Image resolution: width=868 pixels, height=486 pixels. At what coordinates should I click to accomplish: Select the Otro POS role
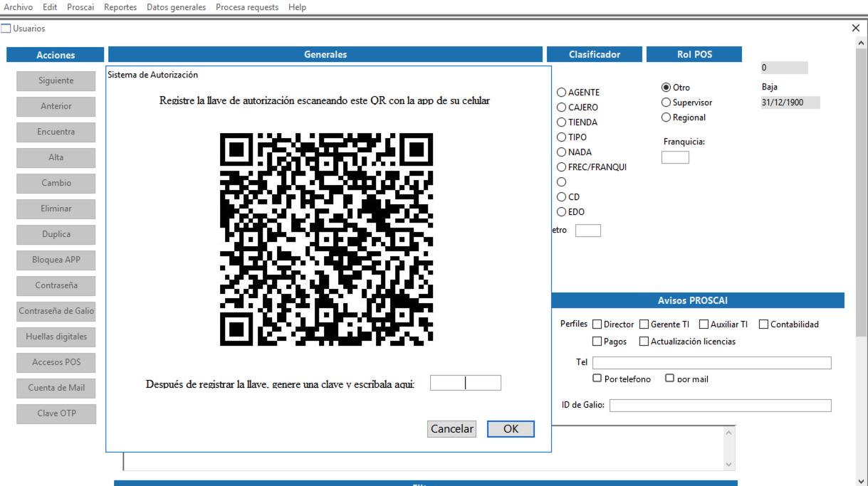click(666, 88)
